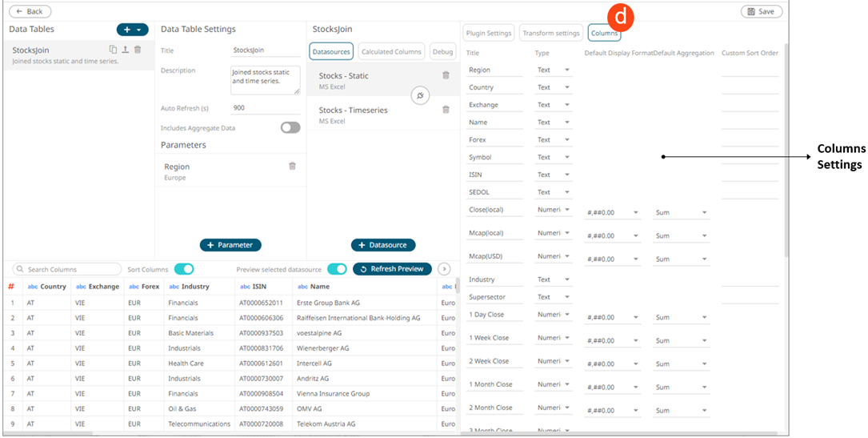Select the Columns tab
This screenshot has width=868, height=438.
coord(604,33)
